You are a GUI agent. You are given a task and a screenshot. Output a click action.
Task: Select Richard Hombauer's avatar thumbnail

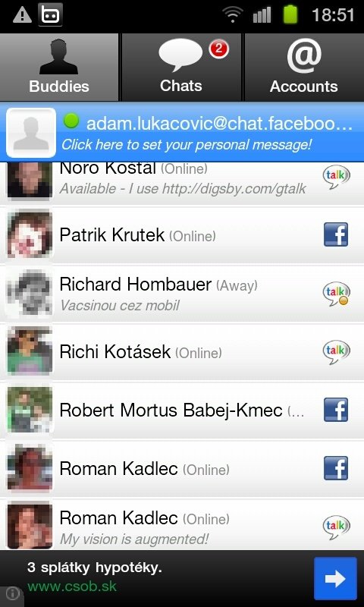(29, 294)
